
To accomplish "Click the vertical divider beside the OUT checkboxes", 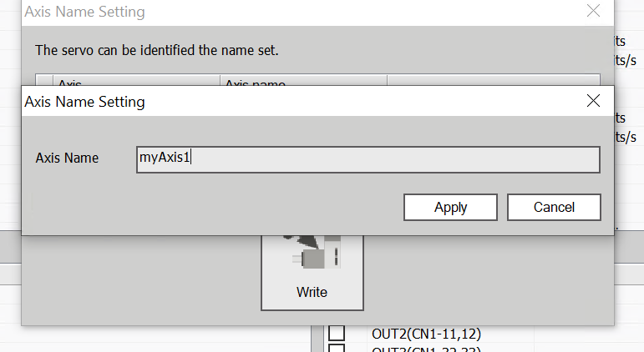I will tap(318, 338).
